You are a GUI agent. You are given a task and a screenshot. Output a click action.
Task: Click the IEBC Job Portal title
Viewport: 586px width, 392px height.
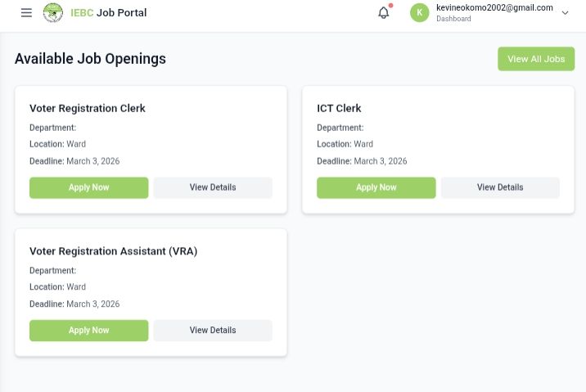[109, 13]
